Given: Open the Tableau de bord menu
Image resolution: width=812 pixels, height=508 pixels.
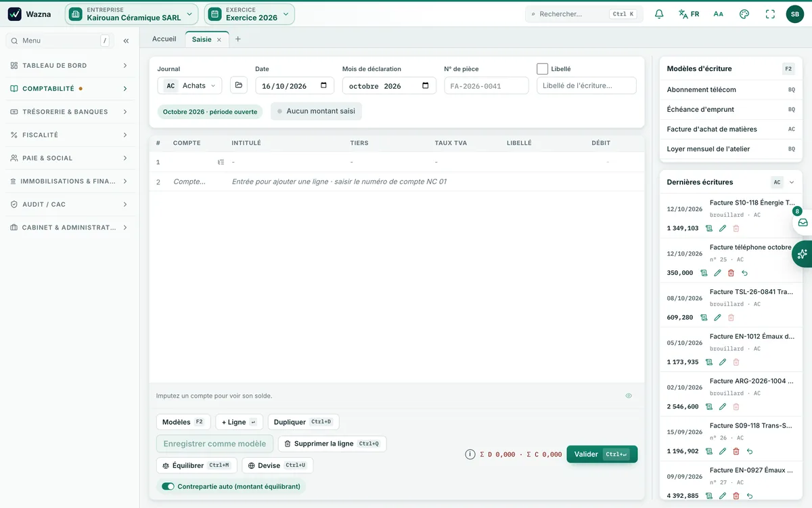Looking at the screenshot, I should [70, 66].
